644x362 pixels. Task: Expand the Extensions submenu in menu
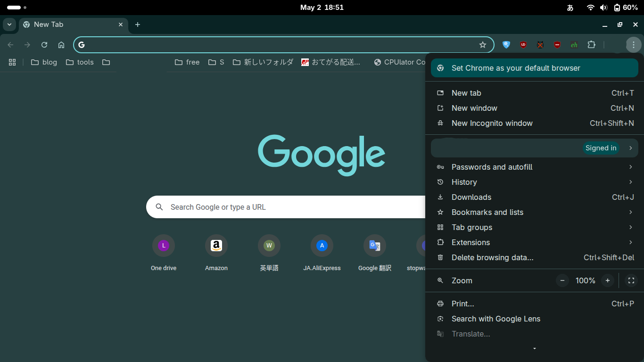pos(535,242)
